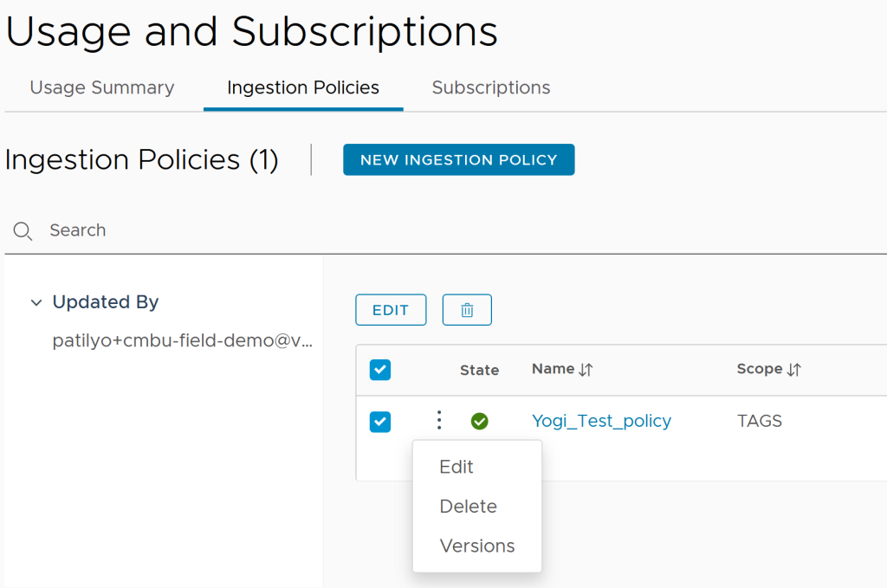The width and height of the screenshot is (887, 588).
Task: Open Versions from the context menu
Action: 477,546
